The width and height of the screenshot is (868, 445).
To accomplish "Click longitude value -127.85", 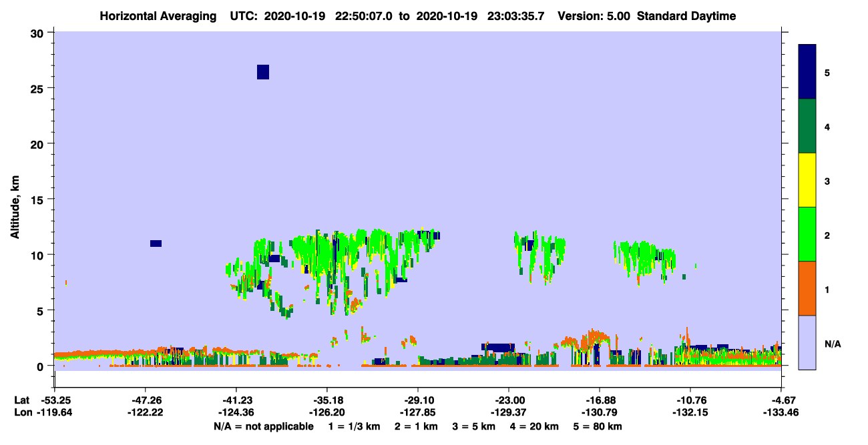I will (418, 413).
